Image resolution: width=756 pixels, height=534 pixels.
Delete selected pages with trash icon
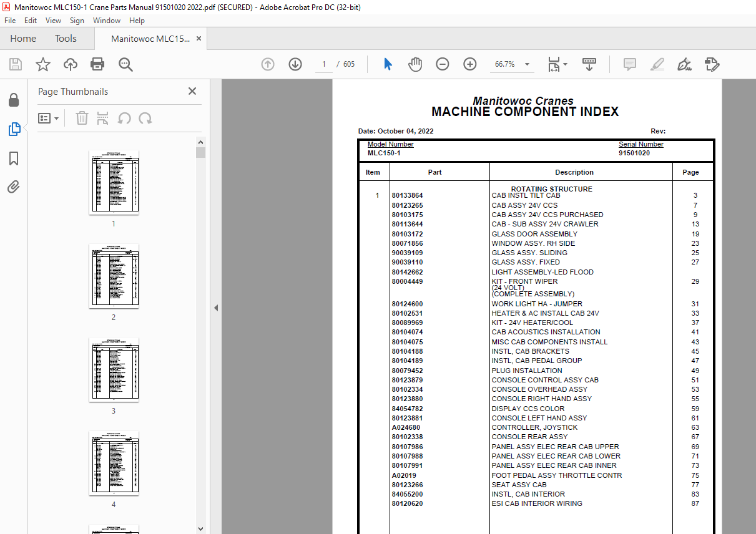click(82, 118)
